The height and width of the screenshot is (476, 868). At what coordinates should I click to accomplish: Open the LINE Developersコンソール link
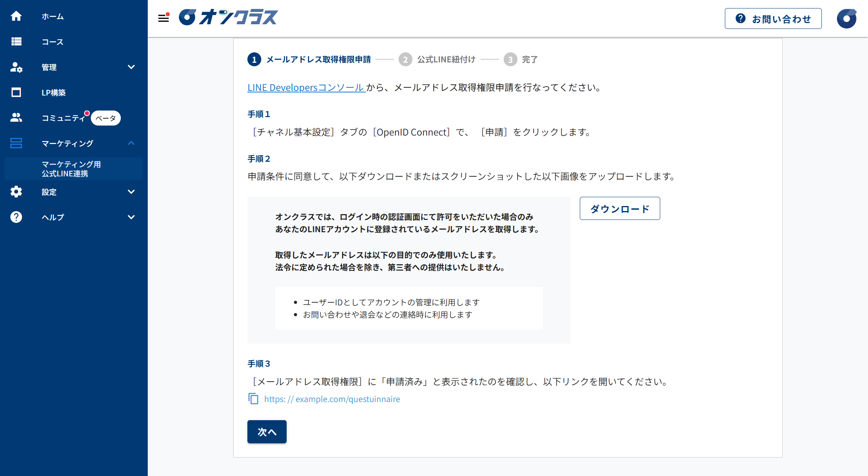pyautogui.click(x=306, y=87)
